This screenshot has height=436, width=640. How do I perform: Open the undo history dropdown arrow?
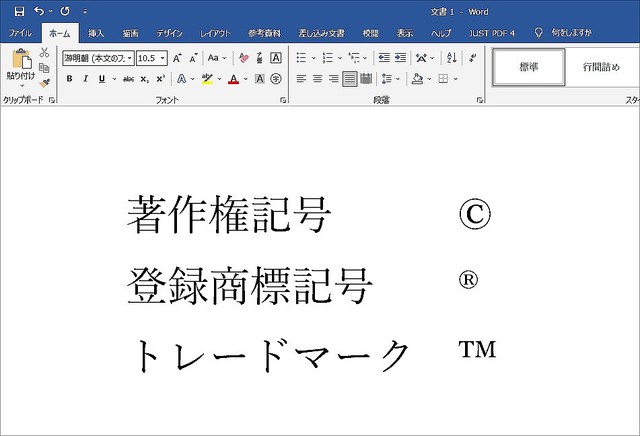click(50, 11)
